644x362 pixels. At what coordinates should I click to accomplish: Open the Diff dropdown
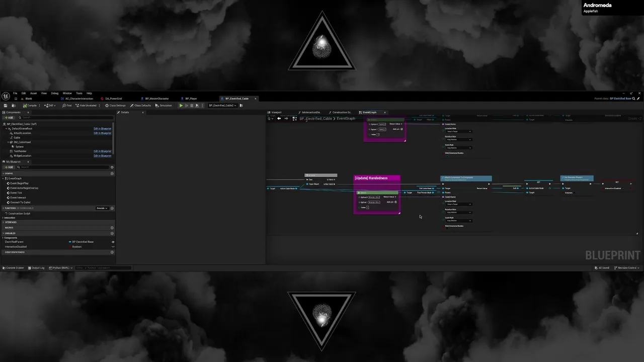pos(49,106)
